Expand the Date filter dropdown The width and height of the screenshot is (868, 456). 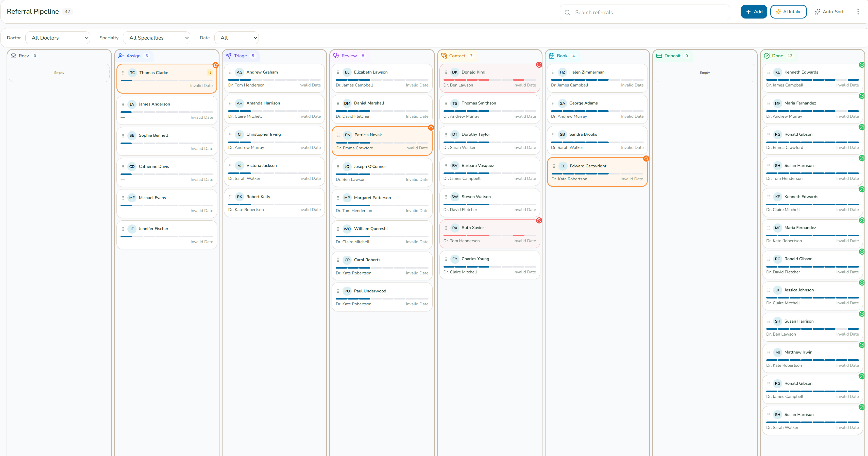236,38
